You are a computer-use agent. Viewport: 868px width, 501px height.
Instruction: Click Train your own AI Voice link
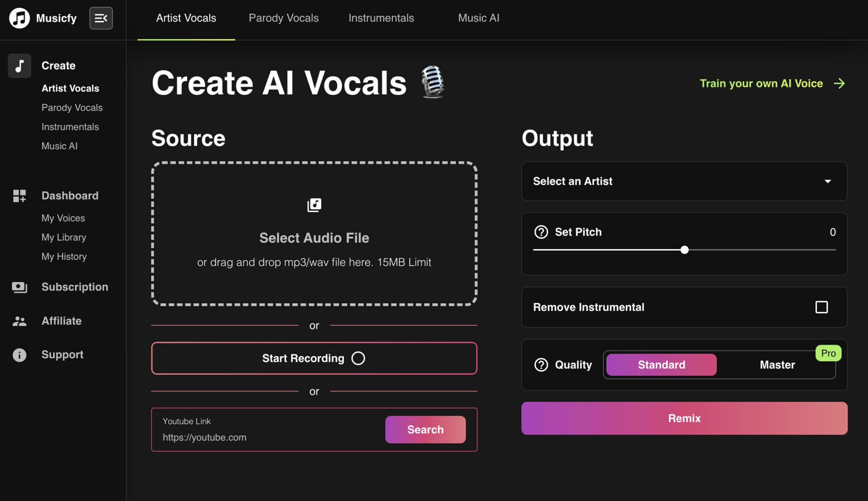click(x=761, y=83)
